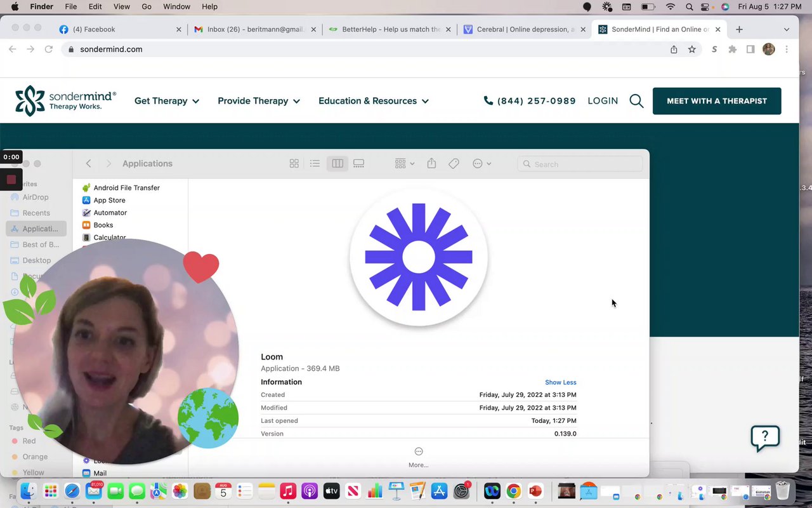Open Spotlight search in the menu bar
This screenshot has width=812, height=508.
(x=689, y=7)
